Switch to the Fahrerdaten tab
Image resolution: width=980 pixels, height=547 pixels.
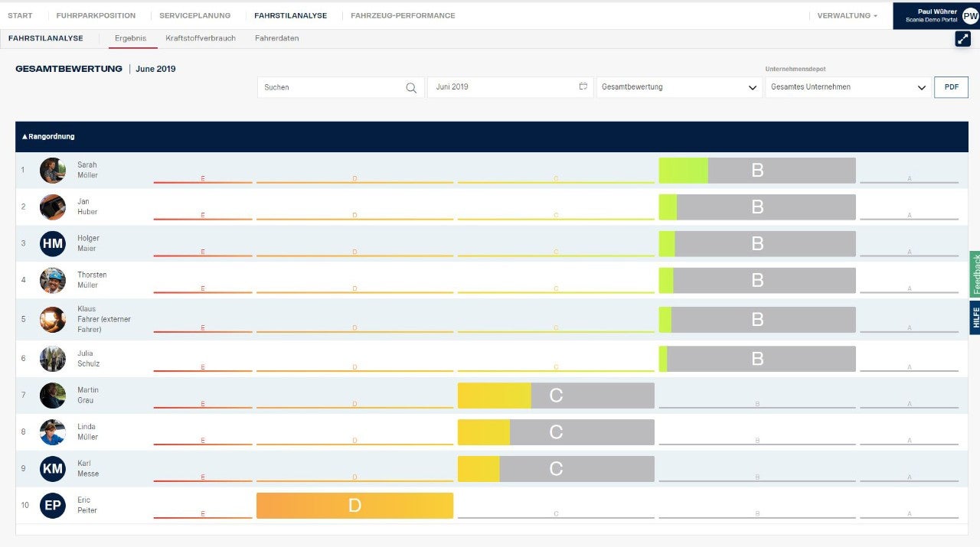[x=277, y=38]
